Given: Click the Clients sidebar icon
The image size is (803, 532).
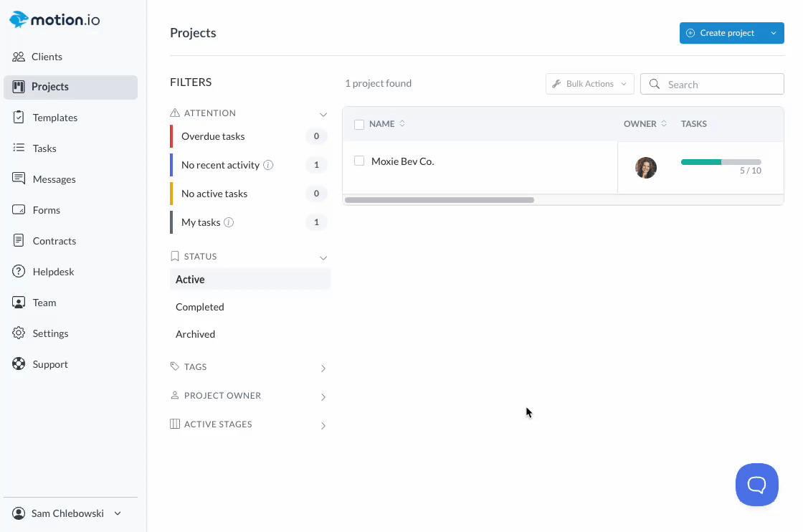Looking at the screenshot, I should 19,57.
